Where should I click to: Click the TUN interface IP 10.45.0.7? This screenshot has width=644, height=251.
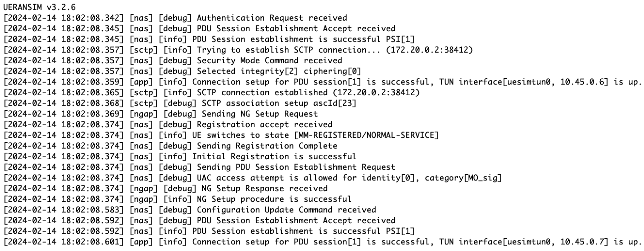[584, 242]
